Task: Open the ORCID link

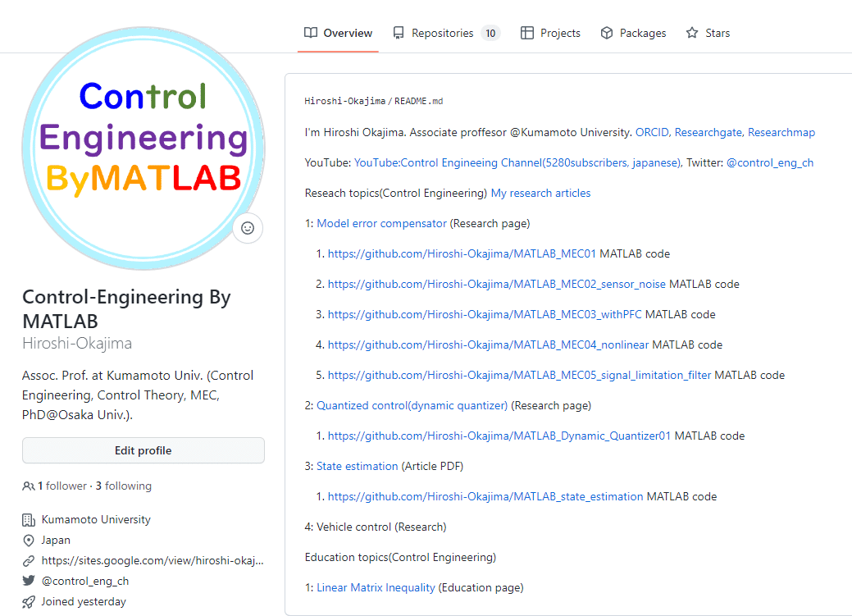Action: click(654, 132)
